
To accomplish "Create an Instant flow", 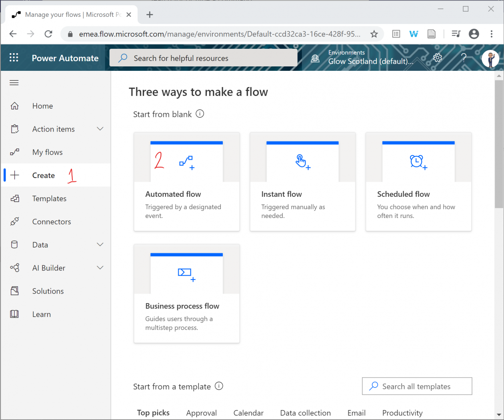I will (303, 182).
